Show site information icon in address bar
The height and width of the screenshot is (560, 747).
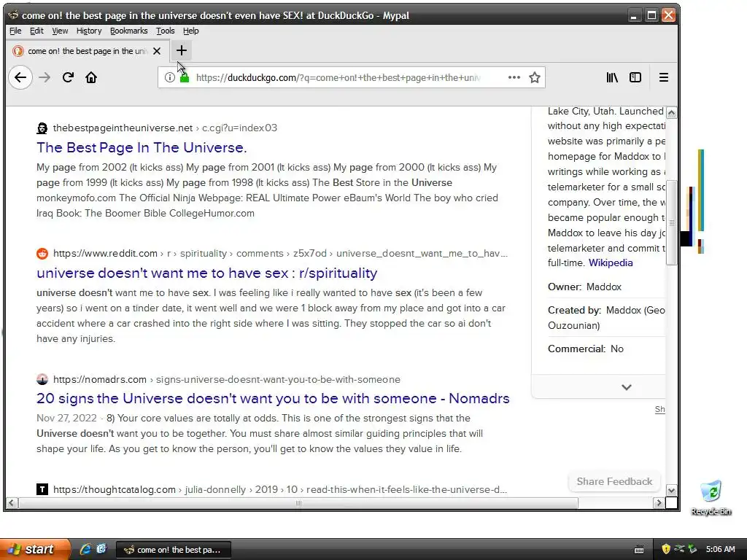tap(169, 77)
